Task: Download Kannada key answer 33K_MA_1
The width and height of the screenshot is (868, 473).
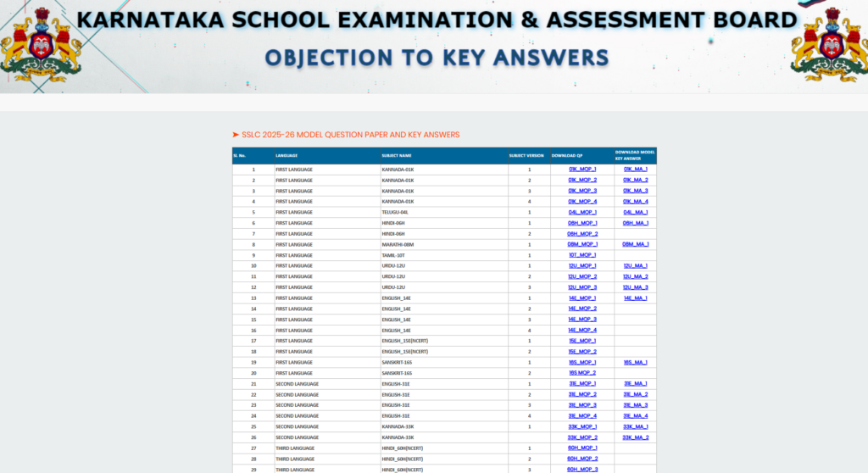Action: [x=635, y=426]
